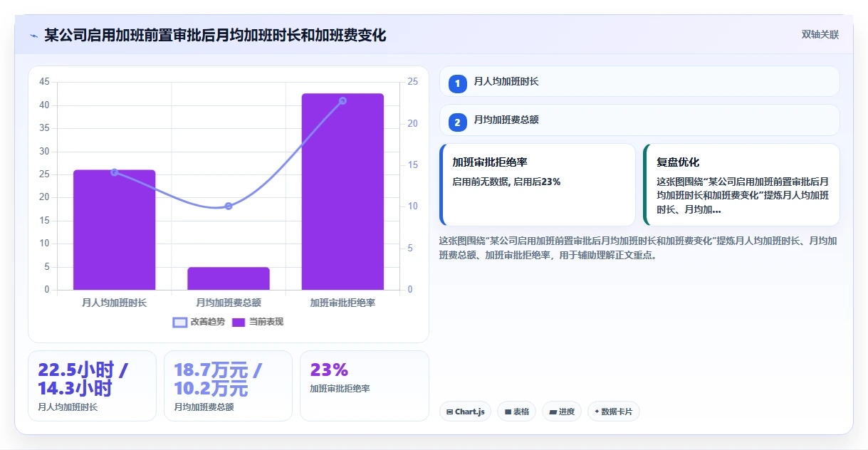Click 月均加班费总额 caption under 18.7万元 stat
The height and width of the screenshot is (450, 868).
tap(204, 407)
